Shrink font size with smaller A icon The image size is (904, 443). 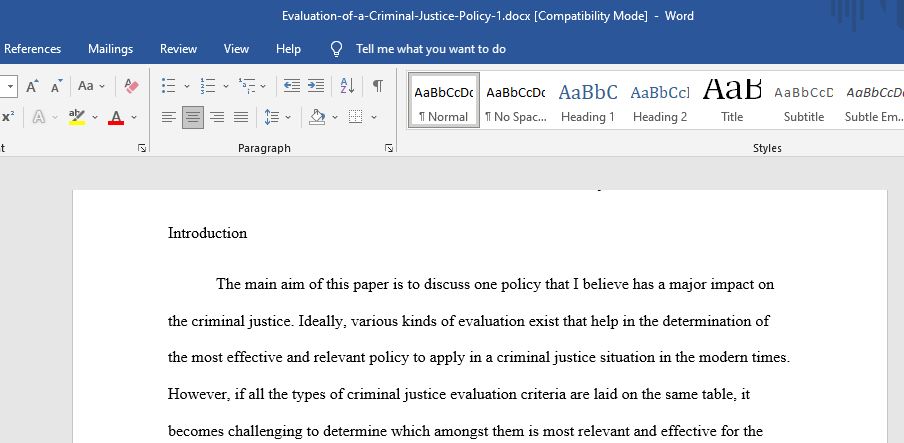[56, 87]
